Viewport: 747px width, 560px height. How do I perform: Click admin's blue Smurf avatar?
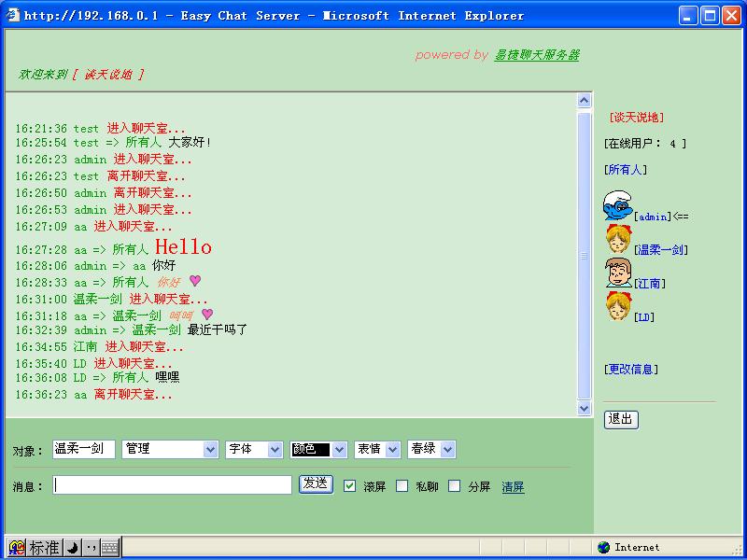[618, 205]
